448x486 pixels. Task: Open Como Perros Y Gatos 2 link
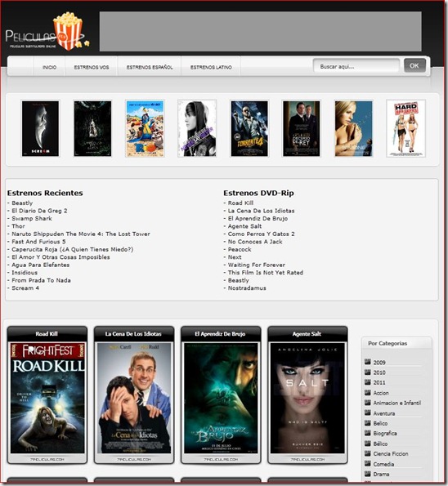coord(261,234)
